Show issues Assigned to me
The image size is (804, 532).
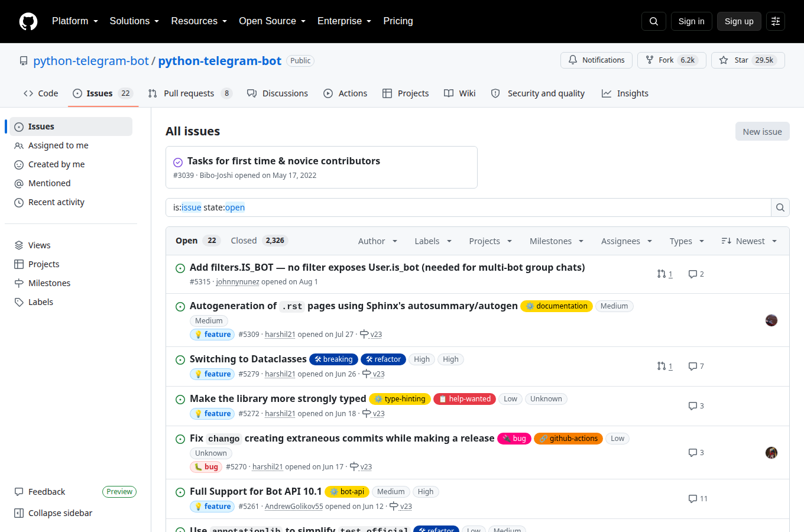point(71,145)
